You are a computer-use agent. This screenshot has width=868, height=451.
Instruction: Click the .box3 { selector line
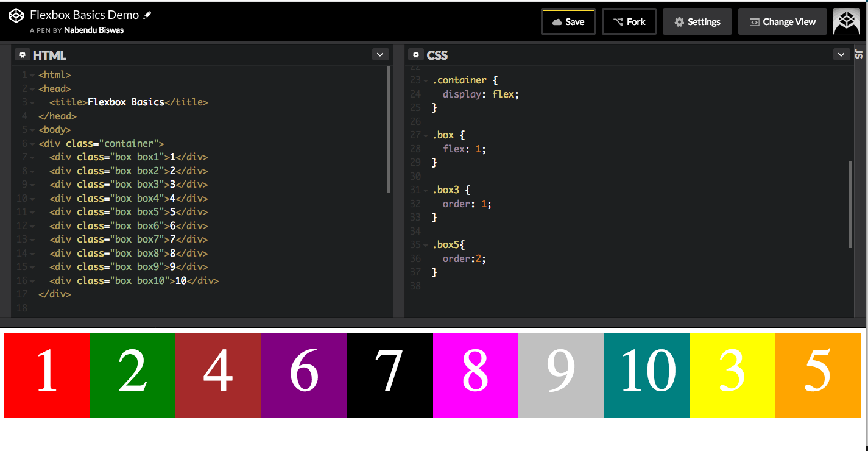(x=451, y=190)
